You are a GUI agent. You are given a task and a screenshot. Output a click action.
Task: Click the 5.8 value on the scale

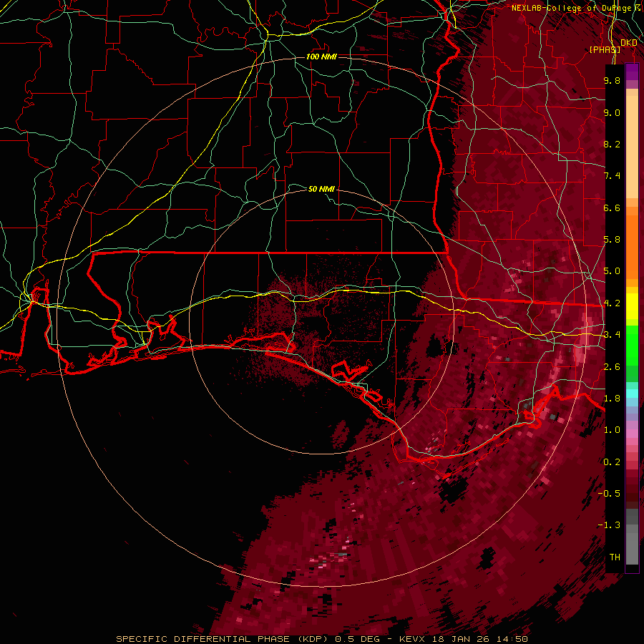point(612,240)
